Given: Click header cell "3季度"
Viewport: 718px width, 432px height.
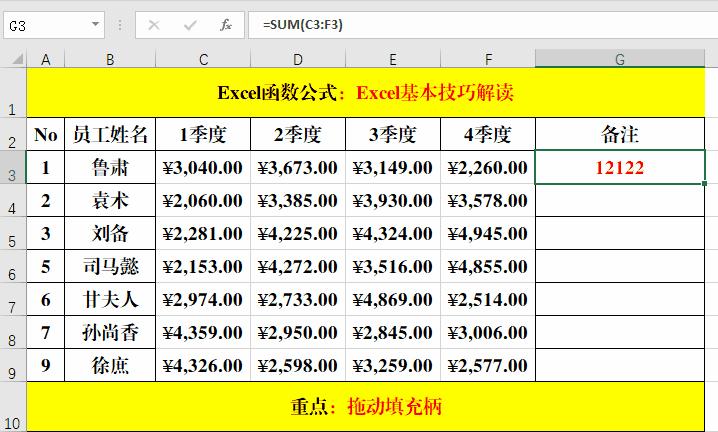Looking at the screenshot, I should [393, 134].
